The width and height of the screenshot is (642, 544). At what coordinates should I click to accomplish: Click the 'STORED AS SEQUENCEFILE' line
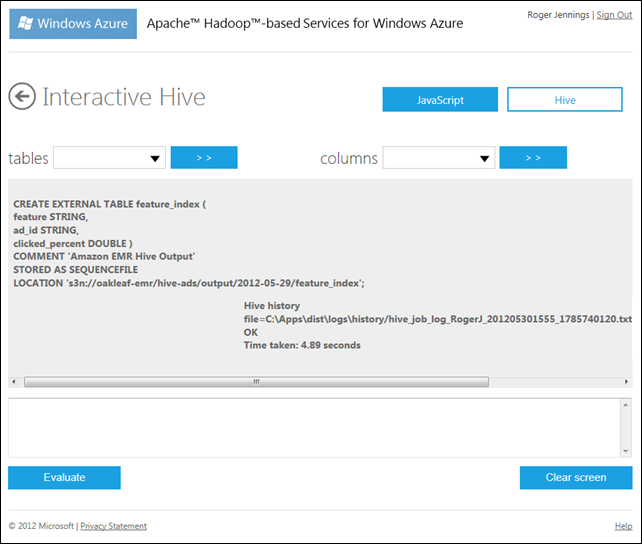75,270
